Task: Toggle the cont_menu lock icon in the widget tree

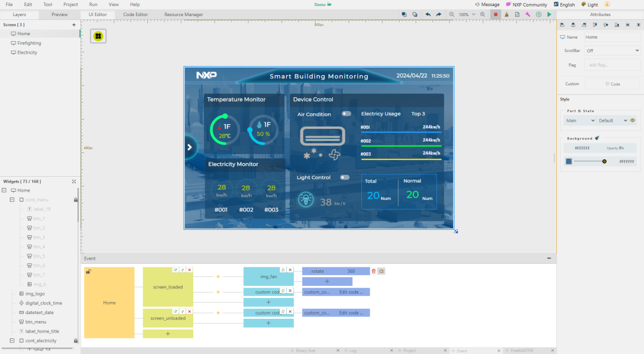Action: tap(76, 200)
